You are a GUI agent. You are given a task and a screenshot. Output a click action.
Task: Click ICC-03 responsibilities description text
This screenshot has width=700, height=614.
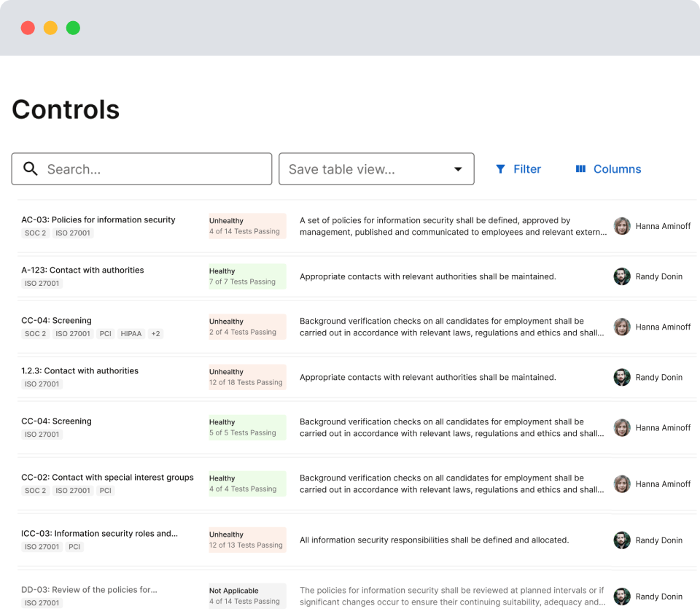tap(435, 540)
